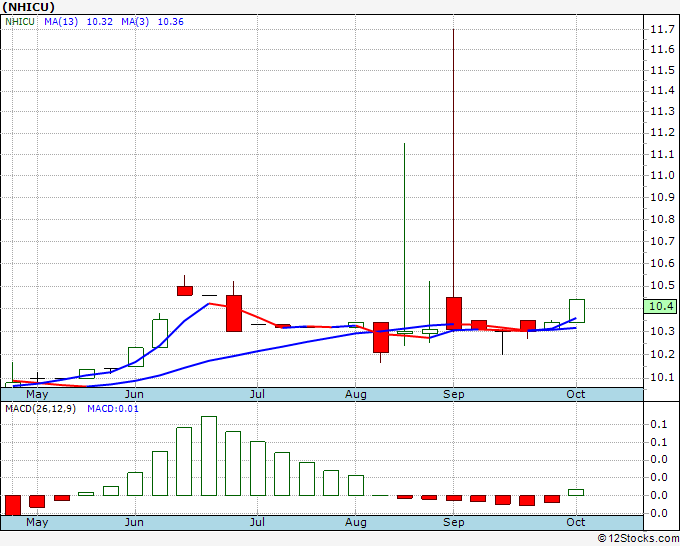Click the highlighted 10.4 current price tag
The image size is (680, 546).
661,308
